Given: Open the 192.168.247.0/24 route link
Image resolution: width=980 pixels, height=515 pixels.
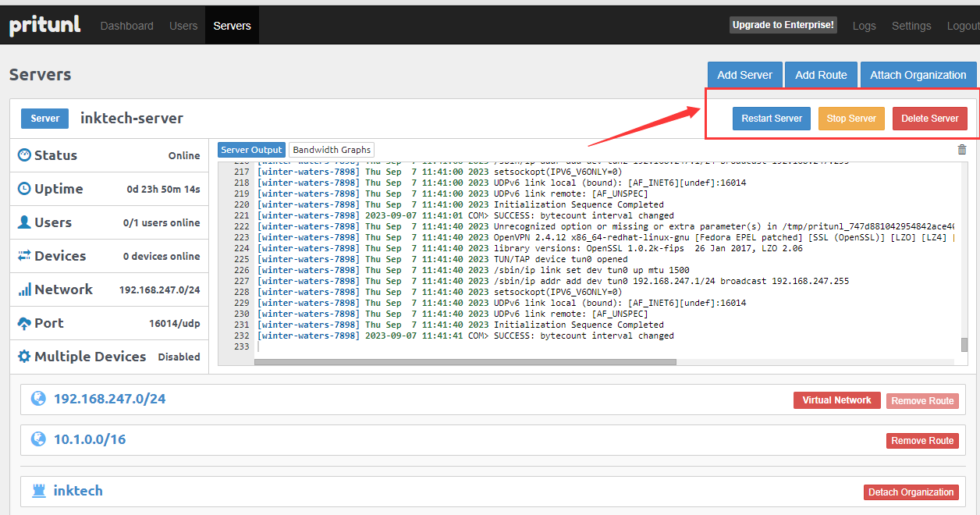Looking at the screenshot, I should (x=109, y=399).
